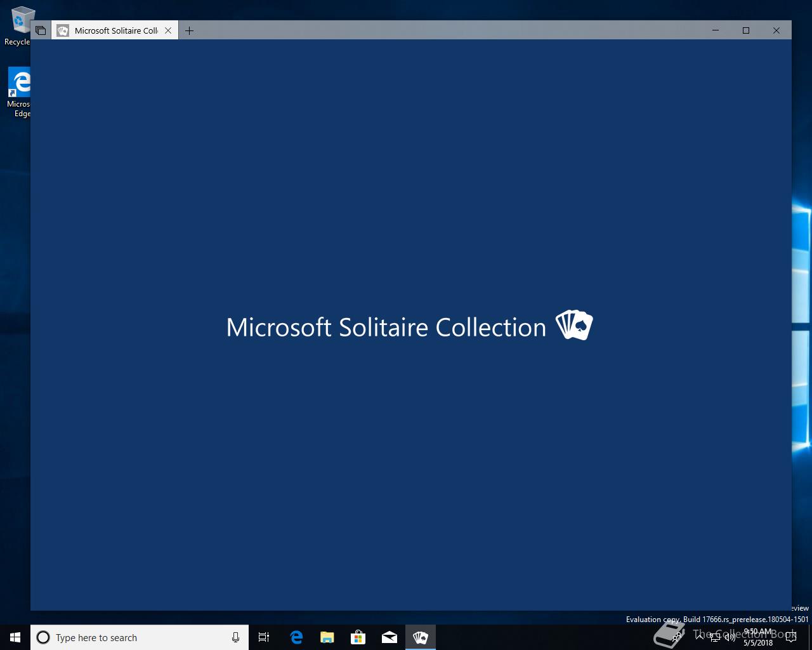Activate the microphone icon in search box
812x650 pixels.
point(235,637)
